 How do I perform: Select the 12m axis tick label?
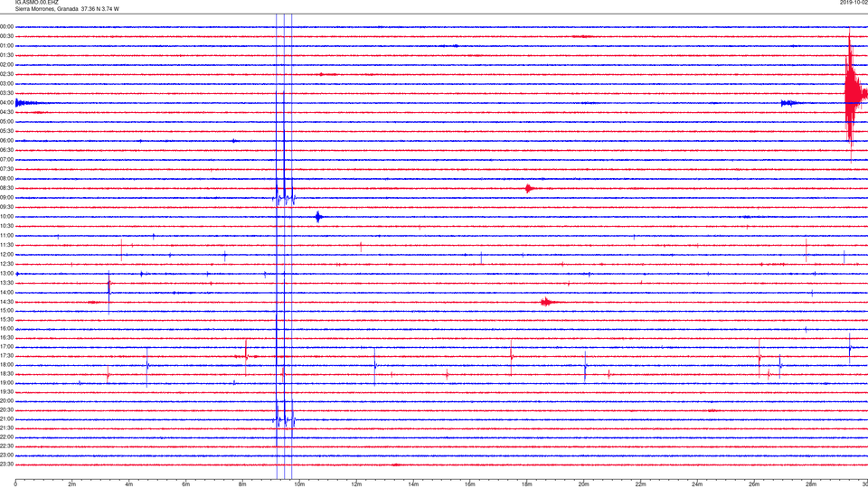coord(356,484)
